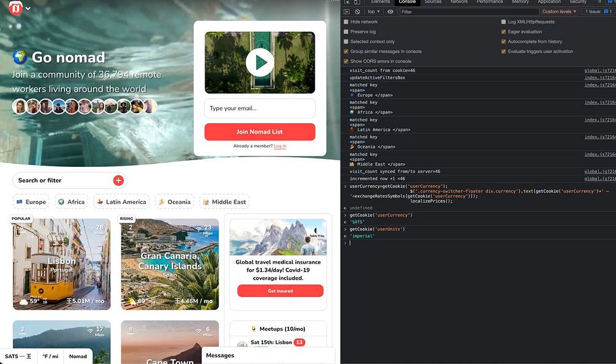Select the Latin America filter chip
The height and width of the screenshot is (364, 616).
tap(121, 202)
